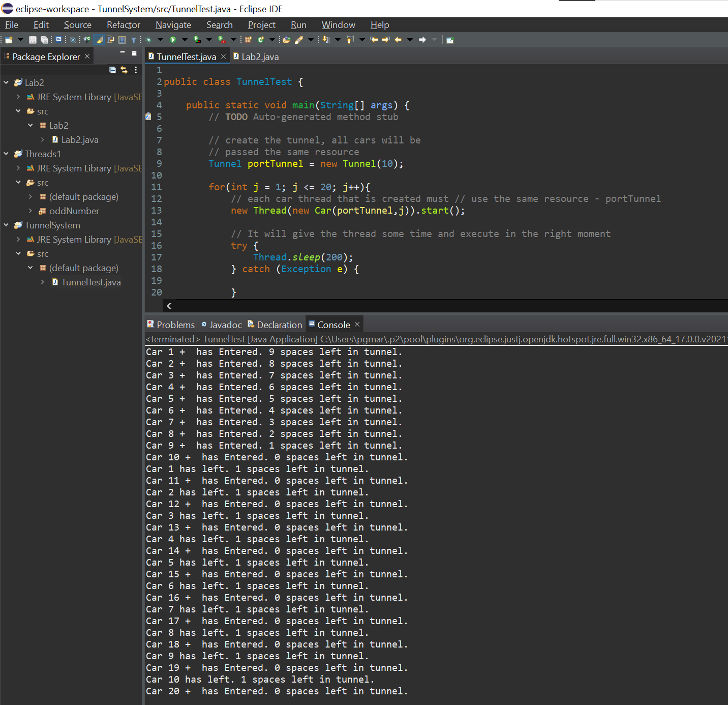
Task: Expand the oddNumber package node
Action: pyautogui.click(x=31, y=211)
